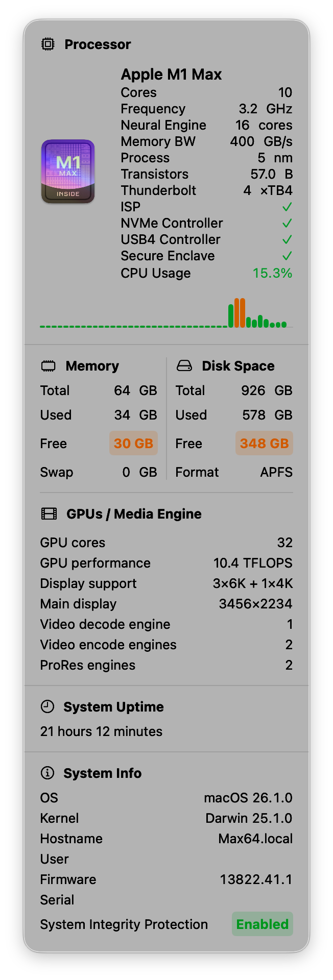Screen dimensions: 333x980
Task: Click the NVMe Controller checkmark
Action: click(x=287, y=223)
